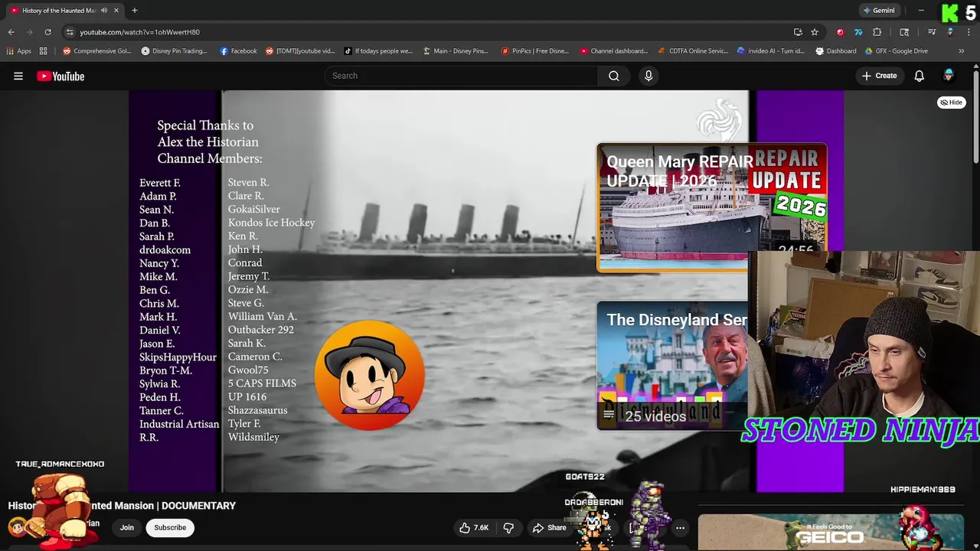Viewport: 980px width, 551px height.
Task: Go to the YouTube home logo
Action: 60,76
